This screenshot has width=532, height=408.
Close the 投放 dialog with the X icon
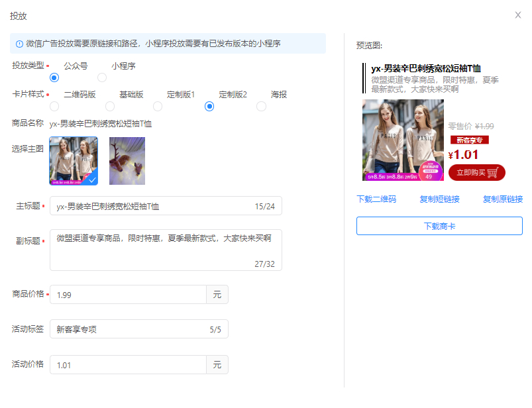click(x=517, y=15)
